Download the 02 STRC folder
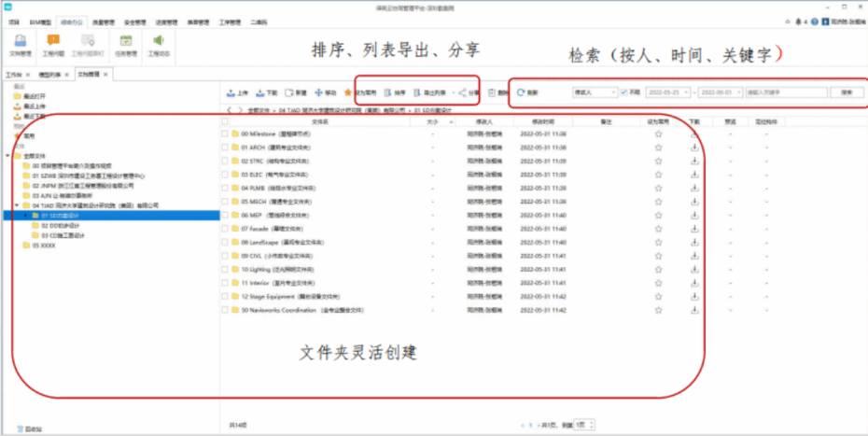The height and width of the screenshot is (436, 868). click(694, 162)
